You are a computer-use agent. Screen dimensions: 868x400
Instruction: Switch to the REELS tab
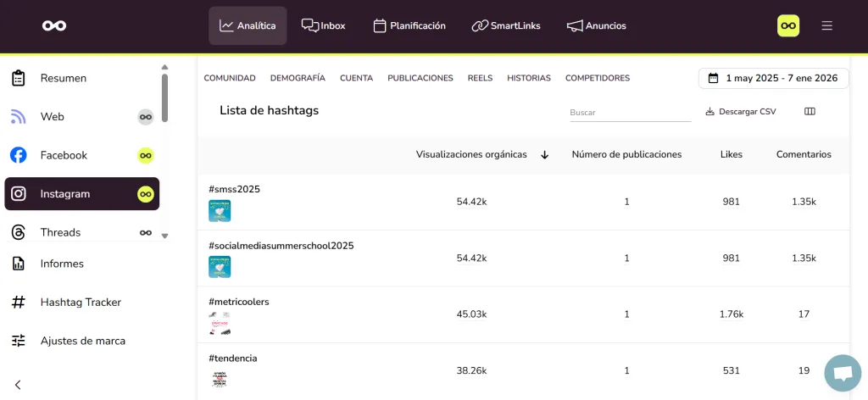pyautogui.click(x=480, y=78)
